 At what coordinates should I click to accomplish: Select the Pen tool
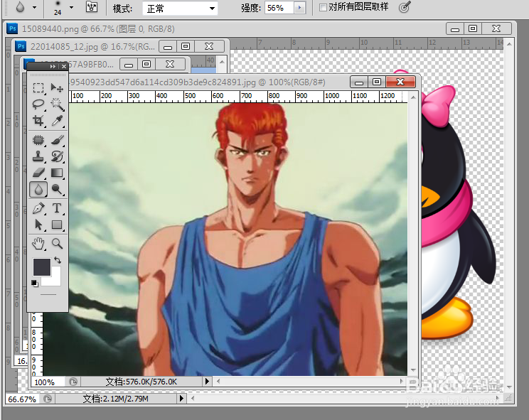(38, 208)
